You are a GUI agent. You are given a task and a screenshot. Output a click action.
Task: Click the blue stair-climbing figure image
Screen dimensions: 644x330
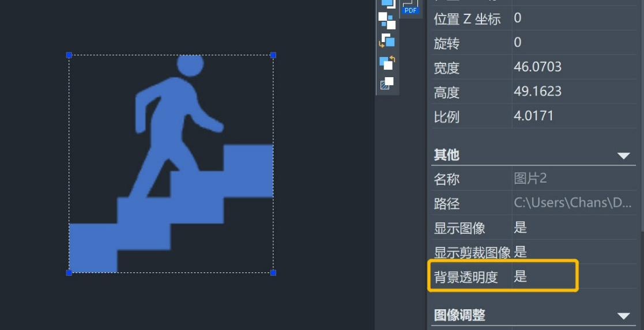(x=171, y=164)
